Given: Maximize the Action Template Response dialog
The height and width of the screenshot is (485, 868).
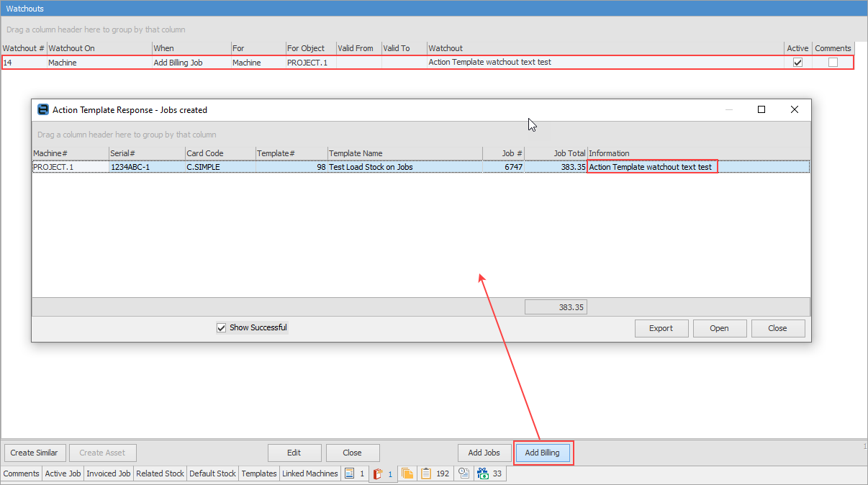Looking at the screenshot, I should 761,110.
